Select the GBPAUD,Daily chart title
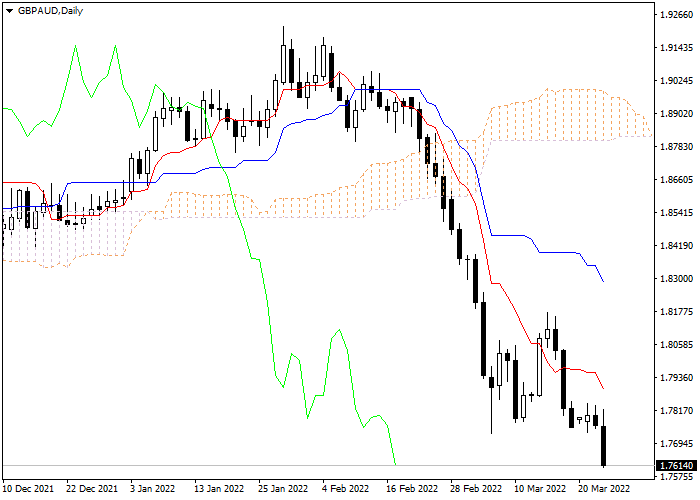This screenshot has width=700, height=500. pyautogui.click(x=50, y=11)
